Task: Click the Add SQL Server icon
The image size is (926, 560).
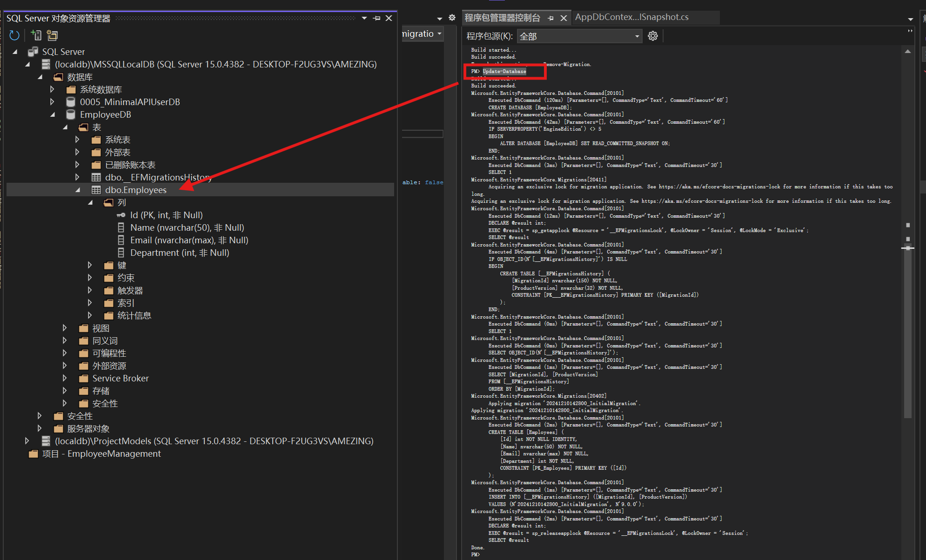Action: click(36, 35)
